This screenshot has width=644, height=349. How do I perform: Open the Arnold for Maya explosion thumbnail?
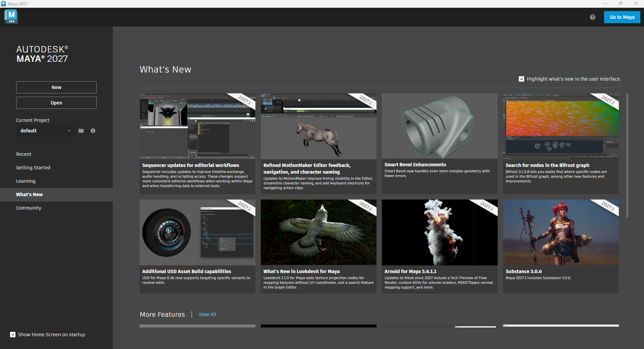[x=440, y=232]
